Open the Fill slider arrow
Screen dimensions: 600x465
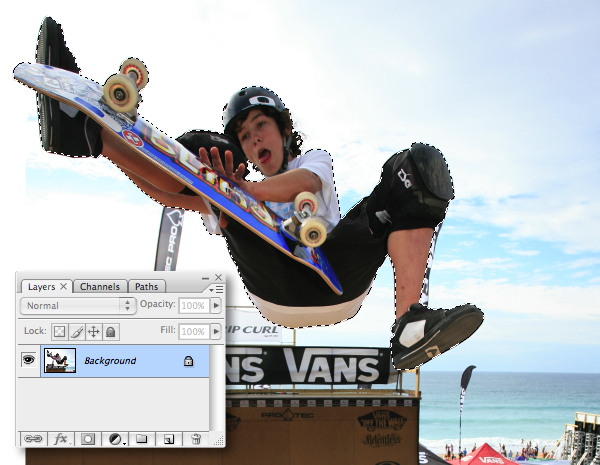pyautogui.click(x=216, y=331)
